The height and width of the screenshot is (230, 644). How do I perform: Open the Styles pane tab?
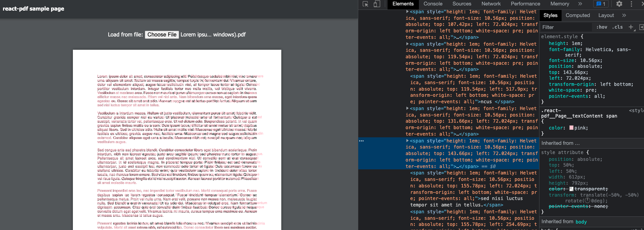[x=550, y=15]
